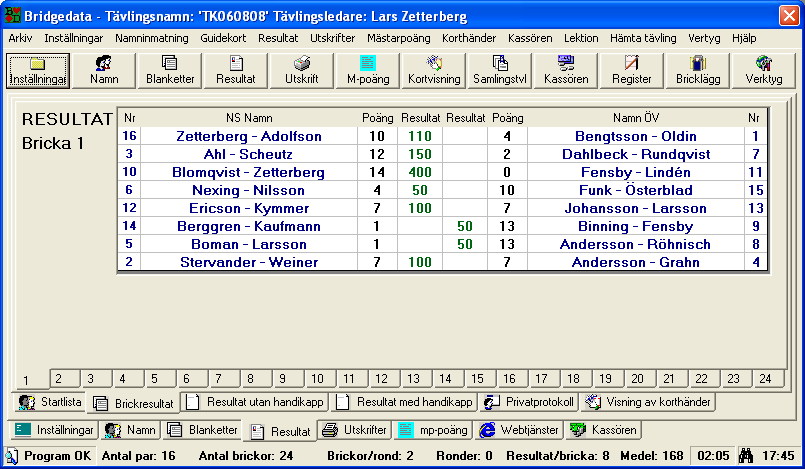Screen dimensions: 805x469
Task: Select the M-poäng toolbar button
Action: click(x=367, y=70)
